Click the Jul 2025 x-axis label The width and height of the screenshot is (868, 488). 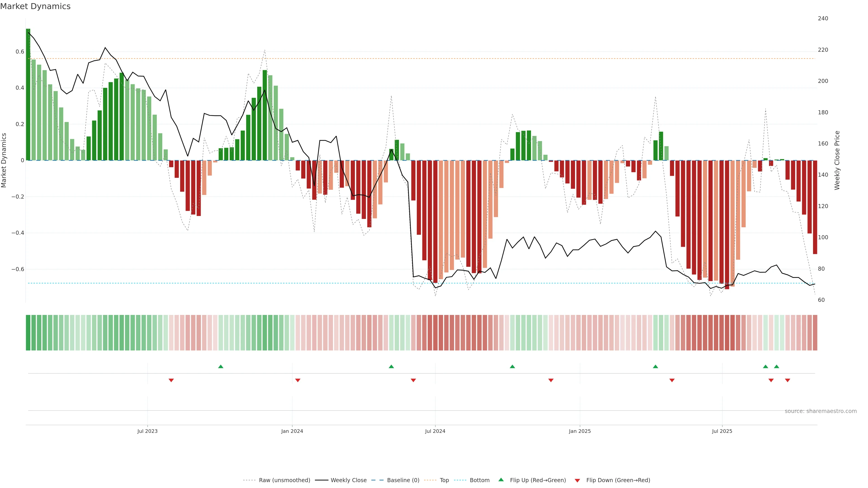click(722, 431)
